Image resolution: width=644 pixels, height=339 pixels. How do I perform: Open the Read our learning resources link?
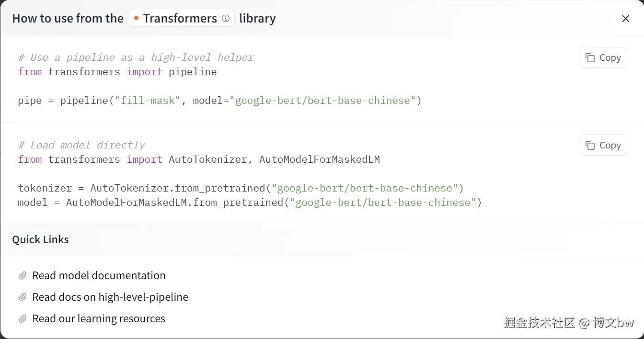coord(99,319)
